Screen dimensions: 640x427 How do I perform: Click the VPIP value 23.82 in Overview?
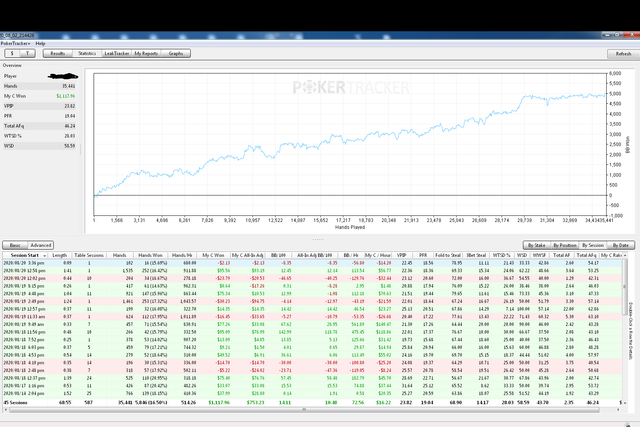click(x=70, y=106)
